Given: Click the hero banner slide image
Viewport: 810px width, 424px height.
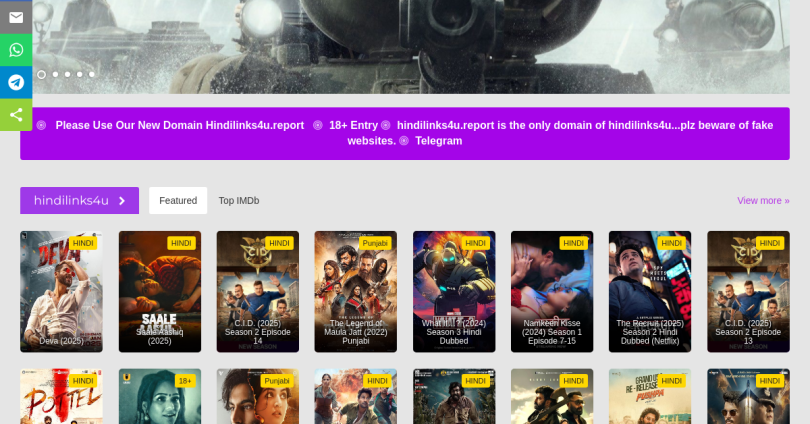Looking at the screenshot, I should 411,46.
